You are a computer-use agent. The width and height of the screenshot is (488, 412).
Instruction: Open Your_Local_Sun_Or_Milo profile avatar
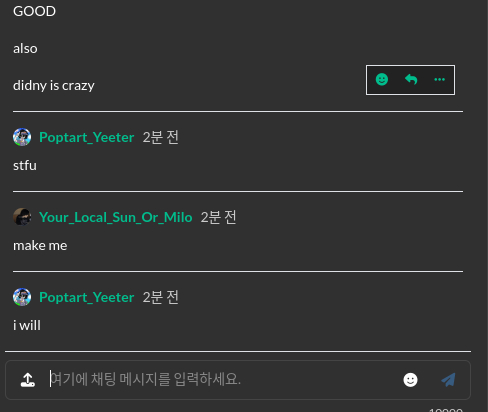22,217
